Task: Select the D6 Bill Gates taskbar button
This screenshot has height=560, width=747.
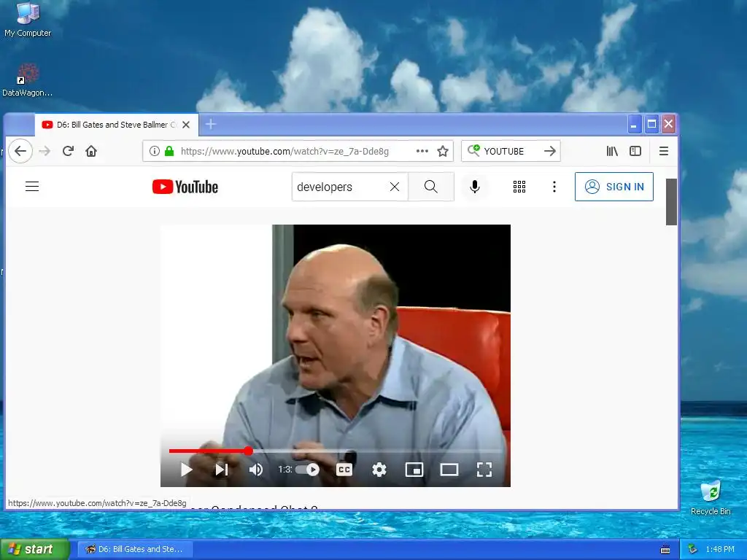Action: click(x=135, y=549)
